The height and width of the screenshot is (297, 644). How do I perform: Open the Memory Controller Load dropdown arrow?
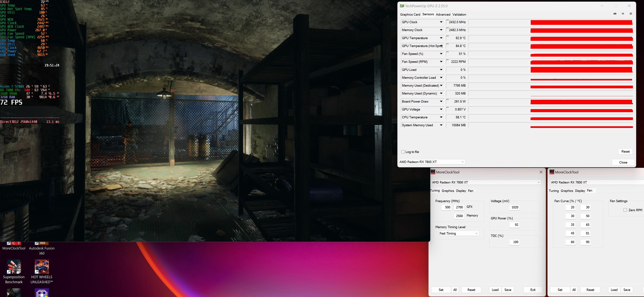[441, 78]
